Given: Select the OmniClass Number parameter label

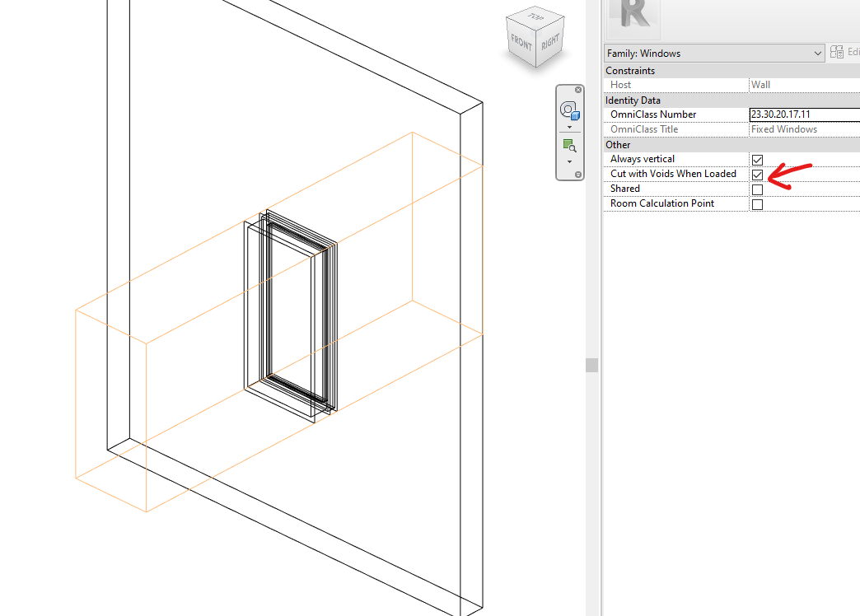Looking at the screenshot, I should pyautogui.click(x=653, y=114).
